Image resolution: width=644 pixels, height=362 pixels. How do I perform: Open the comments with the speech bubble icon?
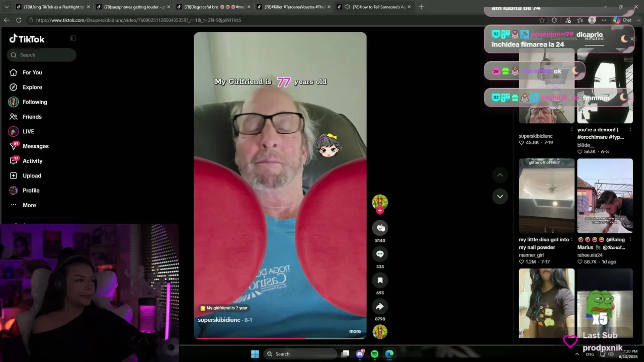click(380, 254)
